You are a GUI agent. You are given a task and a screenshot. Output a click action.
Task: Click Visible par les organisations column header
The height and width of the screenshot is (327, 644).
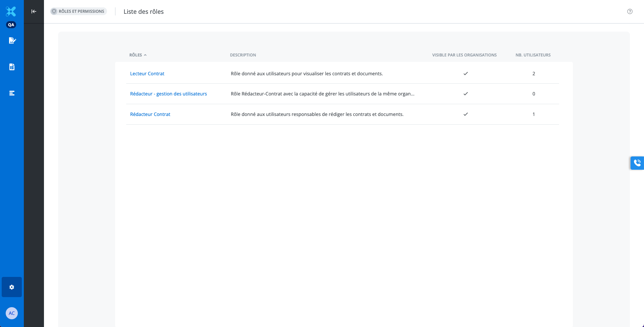(464, 55)
